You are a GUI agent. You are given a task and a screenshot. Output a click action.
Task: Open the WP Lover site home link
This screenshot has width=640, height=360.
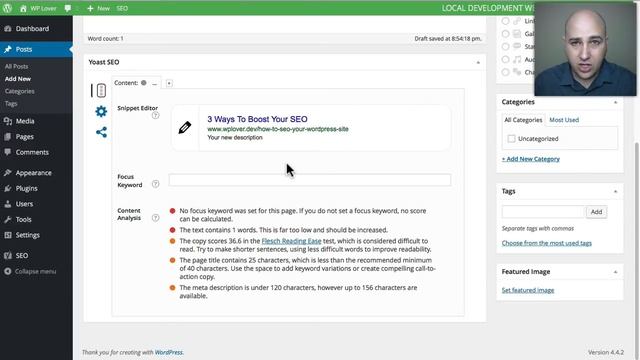tap(38, 8)
